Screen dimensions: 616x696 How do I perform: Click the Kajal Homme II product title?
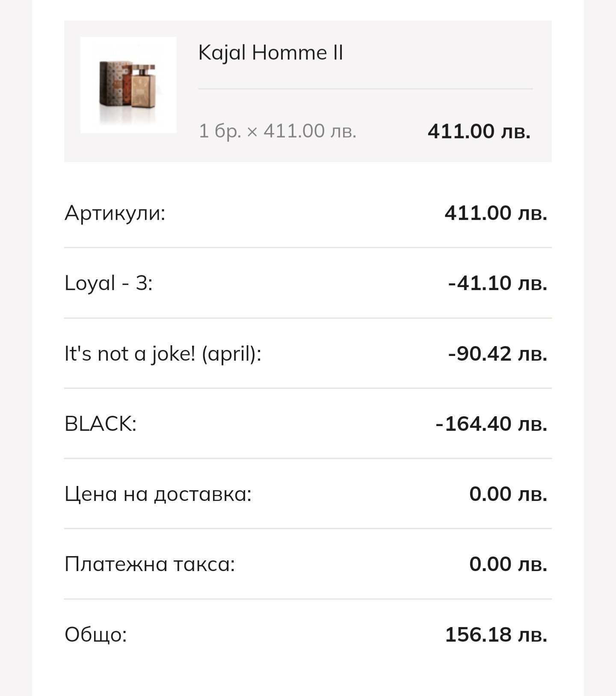click(x=270, y=53)
